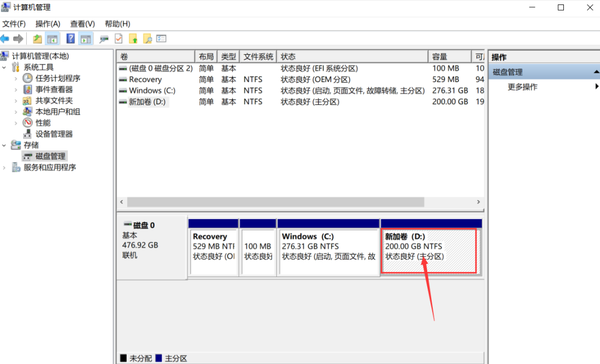Select the (磁盘 0 磁盘分区 2) volume row
Viewport: 600px width, 364px height.
[301, 68]
